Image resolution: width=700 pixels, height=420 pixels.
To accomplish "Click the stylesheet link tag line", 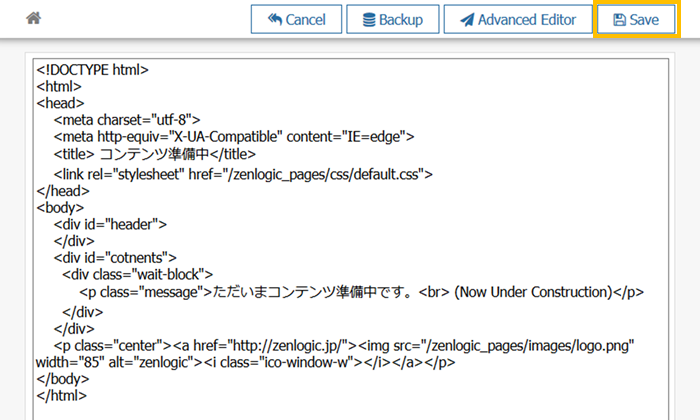I will click(243, 173).
